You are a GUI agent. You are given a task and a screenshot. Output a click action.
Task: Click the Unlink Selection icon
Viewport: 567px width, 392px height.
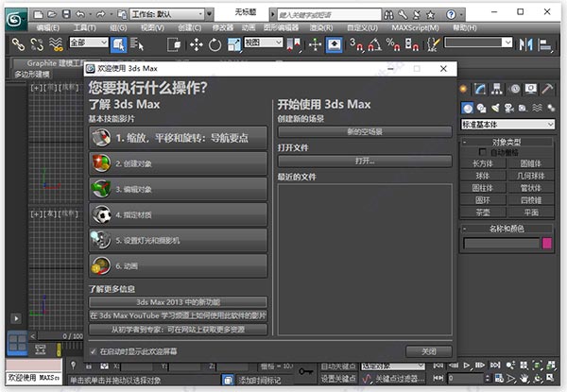tap(37, 44)
